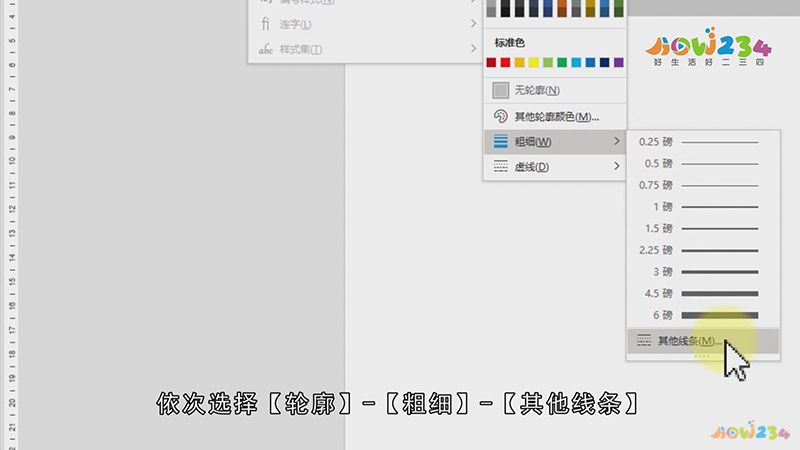Select the 3 磅 line weight
The height and width of the screenshot is (450, 800).
pos(703,272)
